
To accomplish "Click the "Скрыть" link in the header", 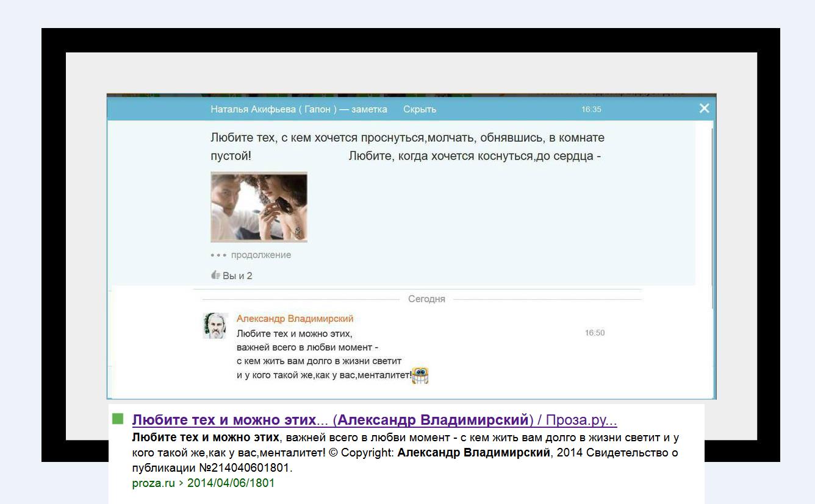I will [x=419, y=110].
